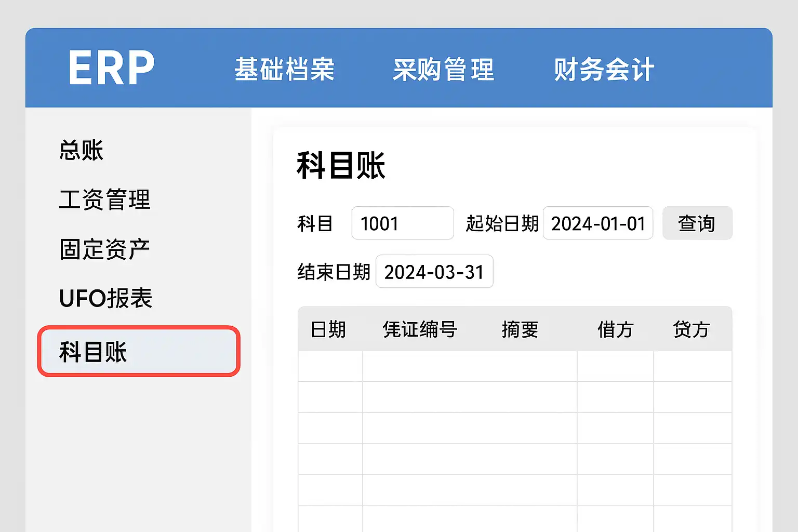
Task: Click the 贷方 column header
Action: pos(691,329)
